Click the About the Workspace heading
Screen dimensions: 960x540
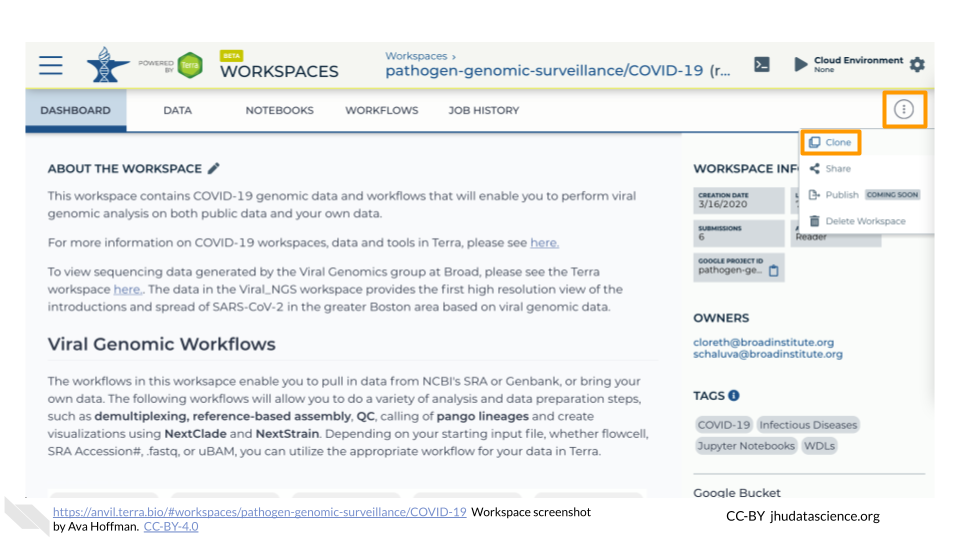click(x=125, y=168)
